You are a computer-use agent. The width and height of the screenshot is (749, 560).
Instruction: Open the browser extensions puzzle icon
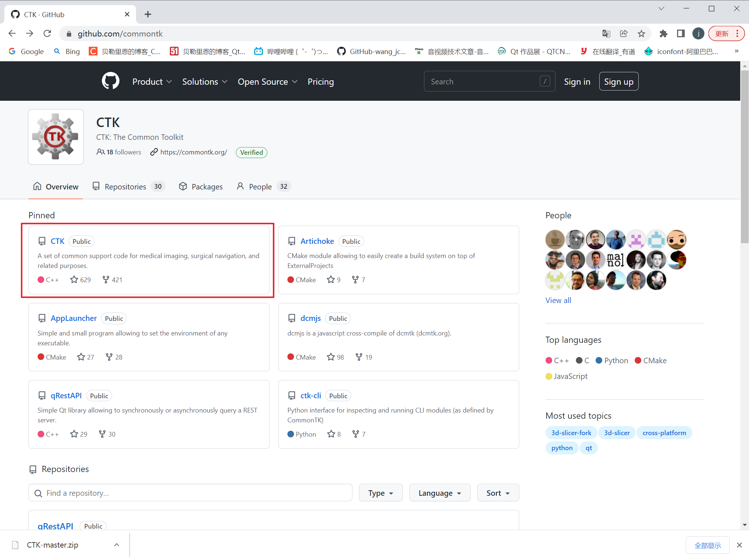click(663, 34)
